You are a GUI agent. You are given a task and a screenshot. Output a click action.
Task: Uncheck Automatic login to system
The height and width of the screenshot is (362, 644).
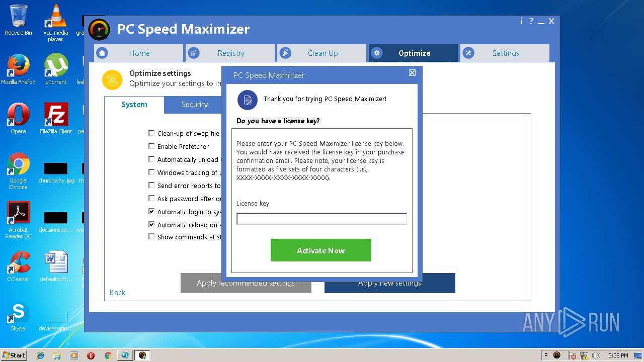point(151,211)
